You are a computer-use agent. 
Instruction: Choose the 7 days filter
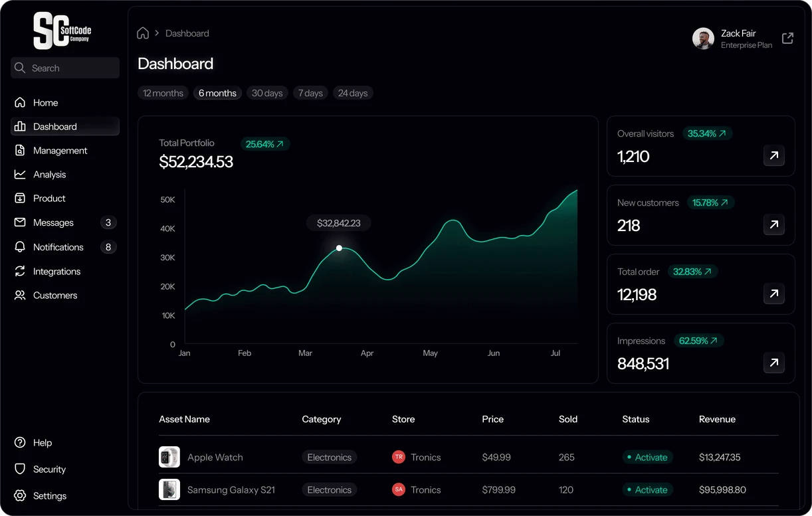click(x=310, y=93)
